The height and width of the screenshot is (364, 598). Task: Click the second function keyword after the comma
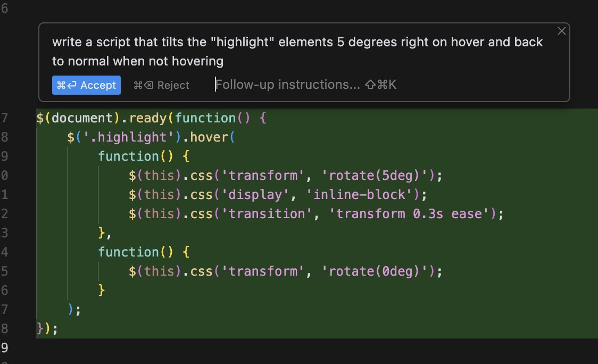tap(128, 252)
